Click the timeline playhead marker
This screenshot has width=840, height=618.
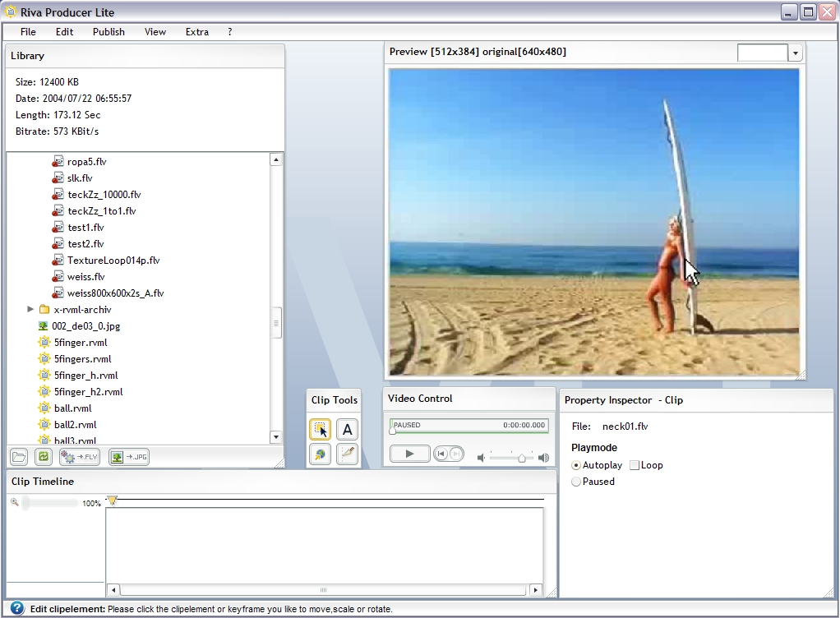pos(113,500)
